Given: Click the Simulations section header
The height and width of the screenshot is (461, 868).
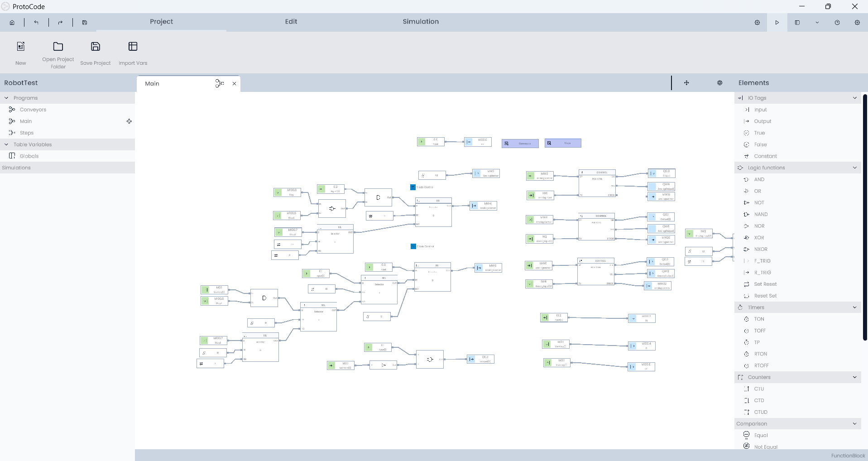Looking at the screenshot, I should click(67, 168).
